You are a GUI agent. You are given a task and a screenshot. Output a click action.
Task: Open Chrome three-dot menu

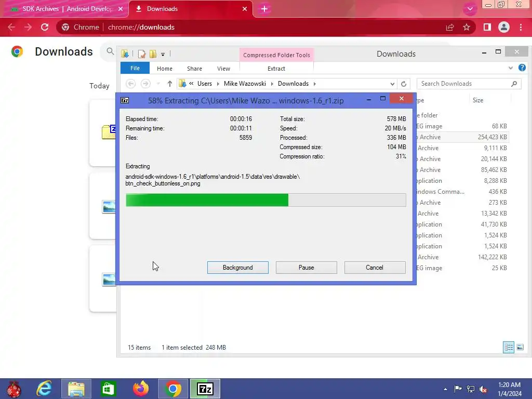point(521,27)
